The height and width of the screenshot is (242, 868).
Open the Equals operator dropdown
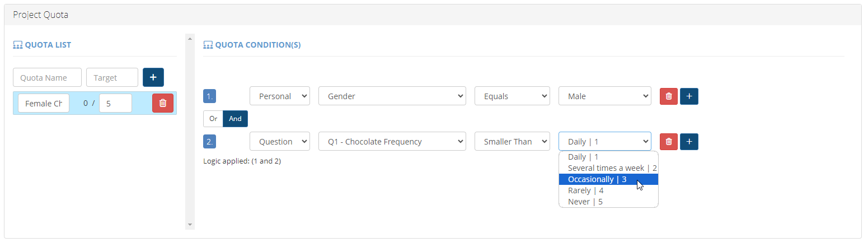point(512,96)
